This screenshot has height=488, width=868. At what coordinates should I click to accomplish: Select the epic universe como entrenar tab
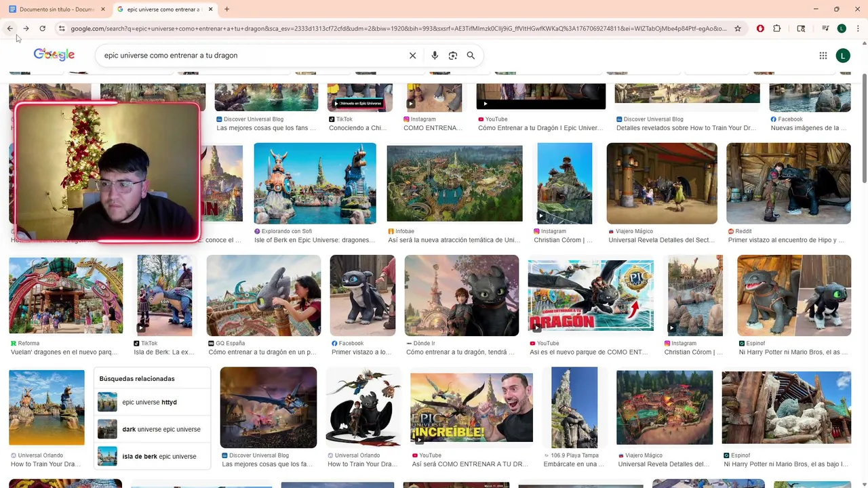165,9
